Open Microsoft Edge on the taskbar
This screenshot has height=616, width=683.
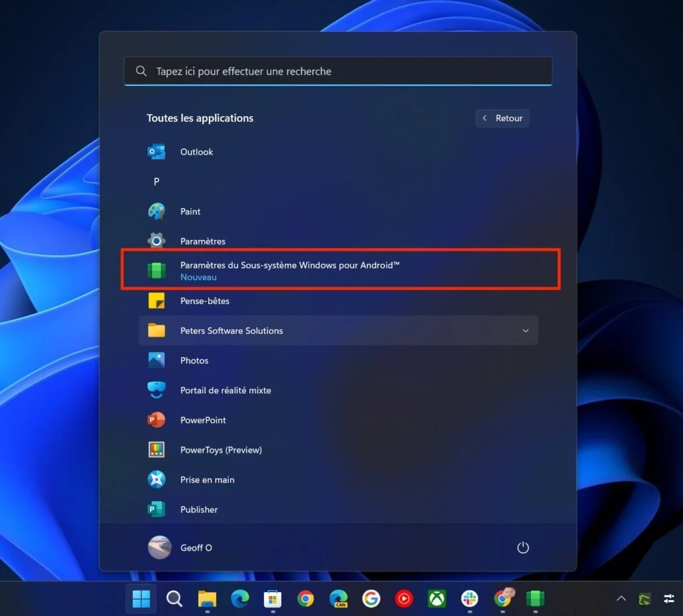[240, 599]
